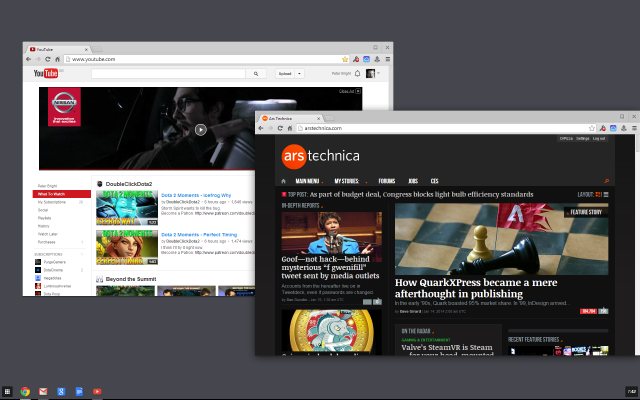The image size is (640, 400).
Task: Open Chrome menu in Ars Technica window
Action: coord(634,128)
